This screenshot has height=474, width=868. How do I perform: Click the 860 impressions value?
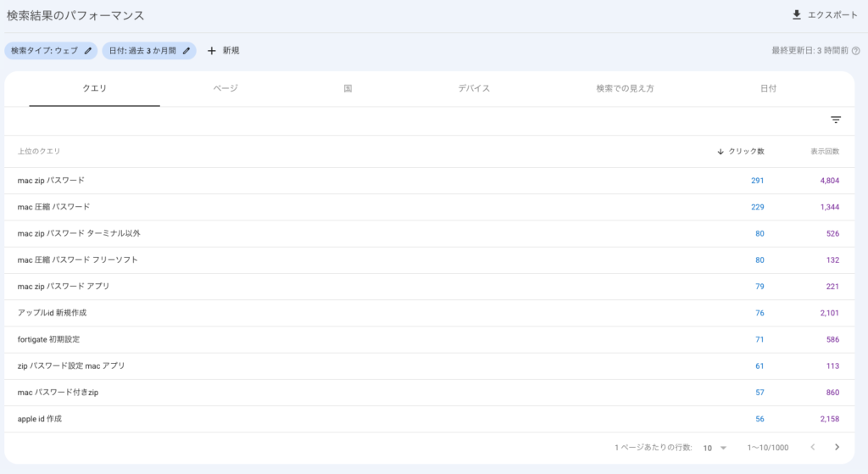[x=832, y=393]
